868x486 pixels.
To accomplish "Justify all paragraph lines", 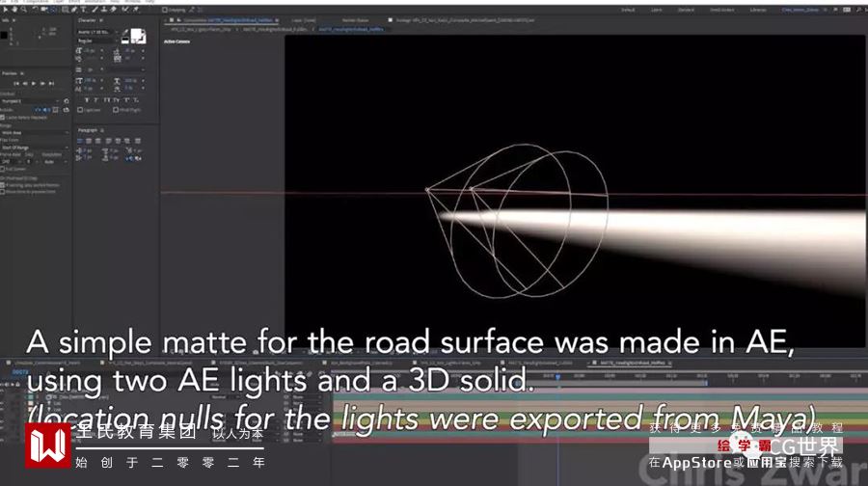I will tap(137, 141).
